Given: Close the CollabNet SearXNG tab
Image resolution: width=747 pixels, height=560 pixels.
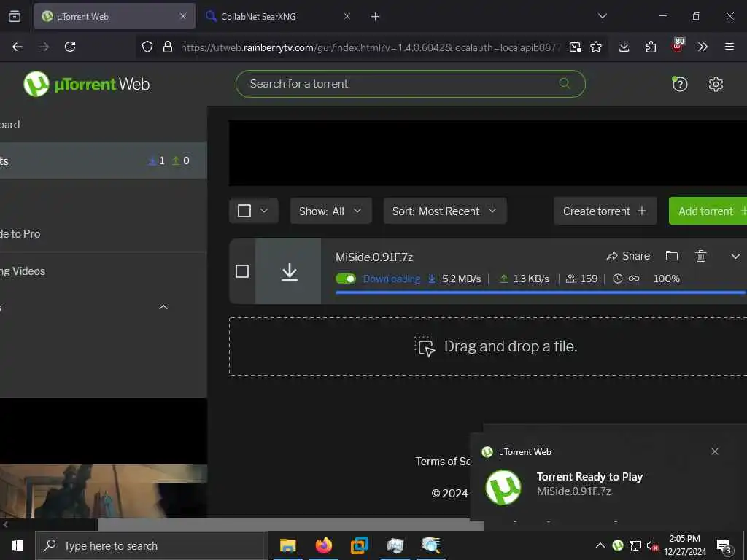Looking at the screenshot, I should click(347, 16).
